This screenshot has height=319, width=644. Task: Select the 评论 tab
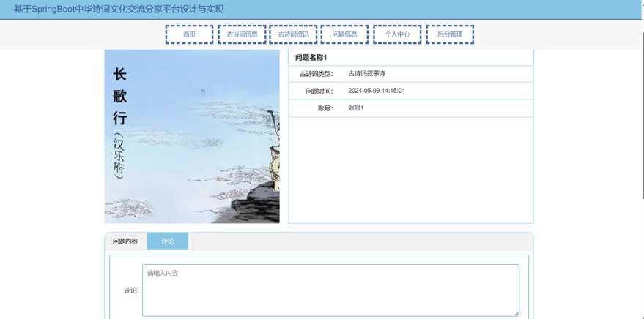(x=168, y=241)
